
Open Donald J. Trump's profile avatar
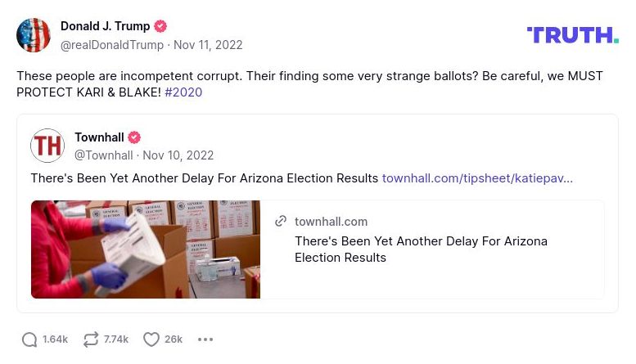tap(34, 35)
